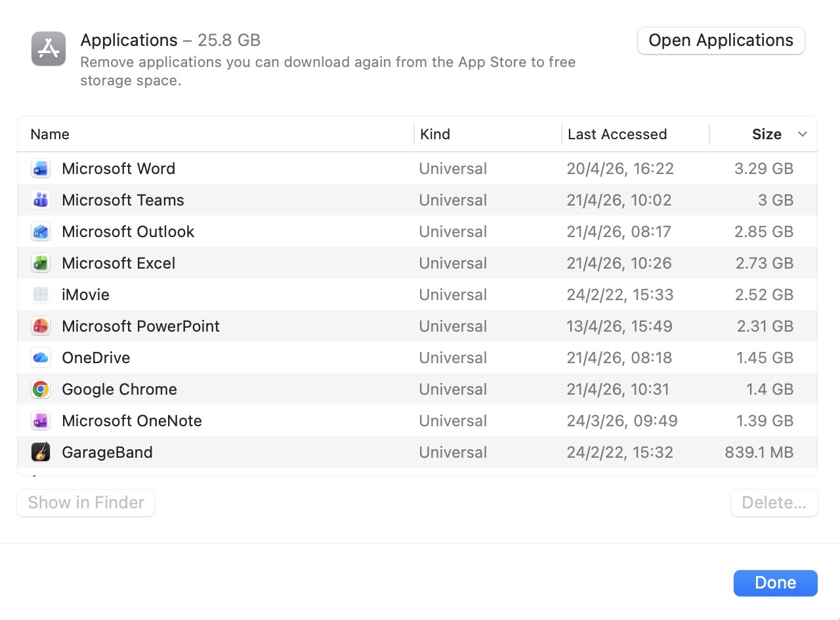Click the Microsoft PowerPoint app icon
840x620 pixels.
click(x=41, y=326)
